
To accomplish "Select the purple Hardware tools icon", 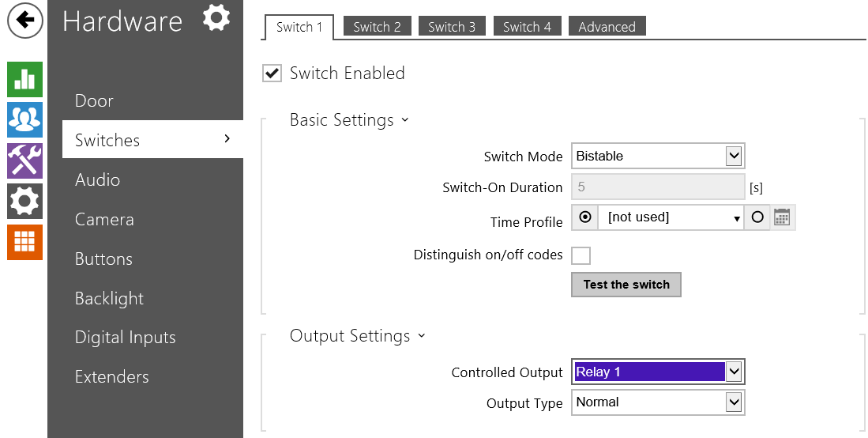I will click(x=24, y=160).
